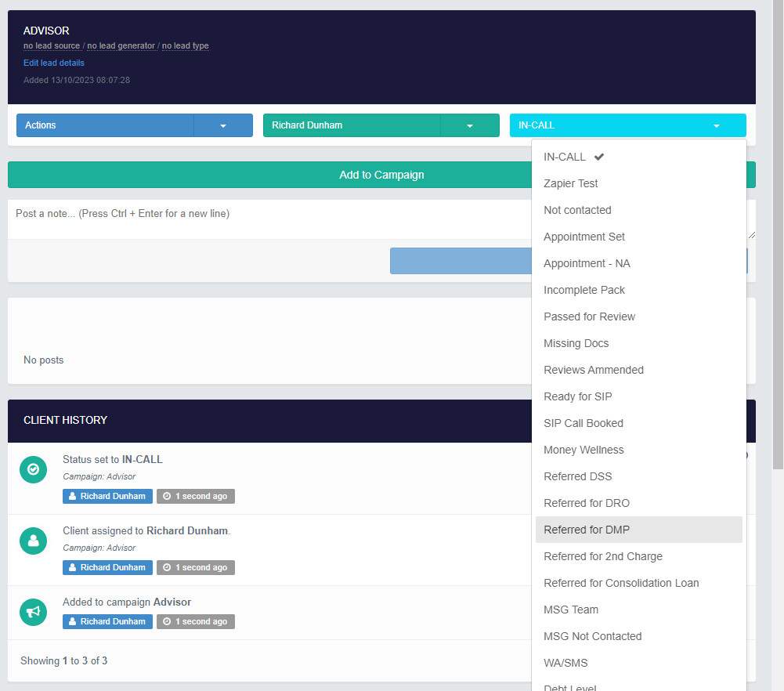Collapse the IN-CALL status dropdown
Screen dimensions: 784x691
(627, 125)
